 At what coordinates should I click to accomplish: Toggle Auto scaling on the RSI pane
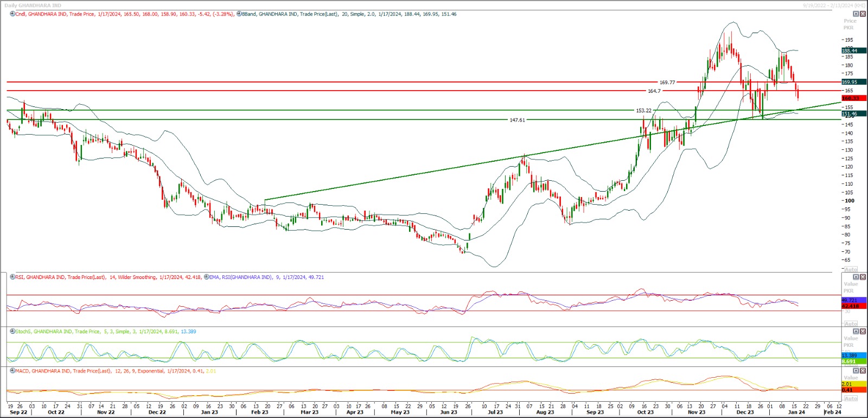tap(851, 324)
